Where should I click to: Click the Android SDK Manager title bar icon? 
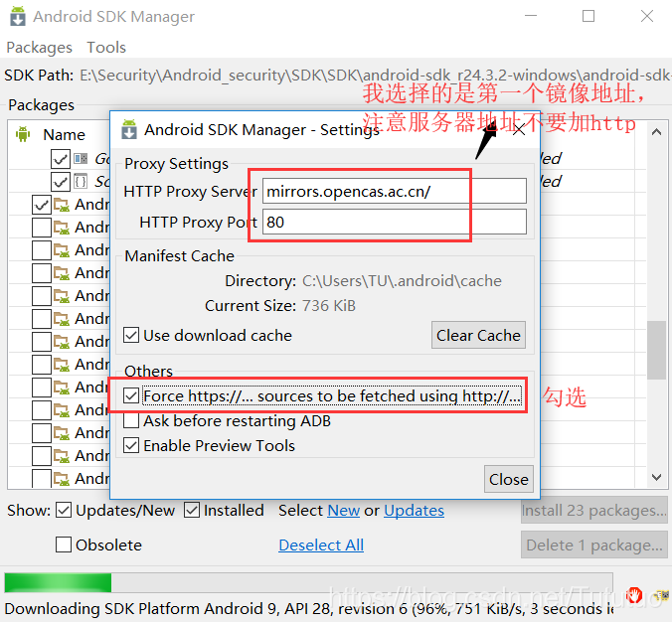click(18, 16)
